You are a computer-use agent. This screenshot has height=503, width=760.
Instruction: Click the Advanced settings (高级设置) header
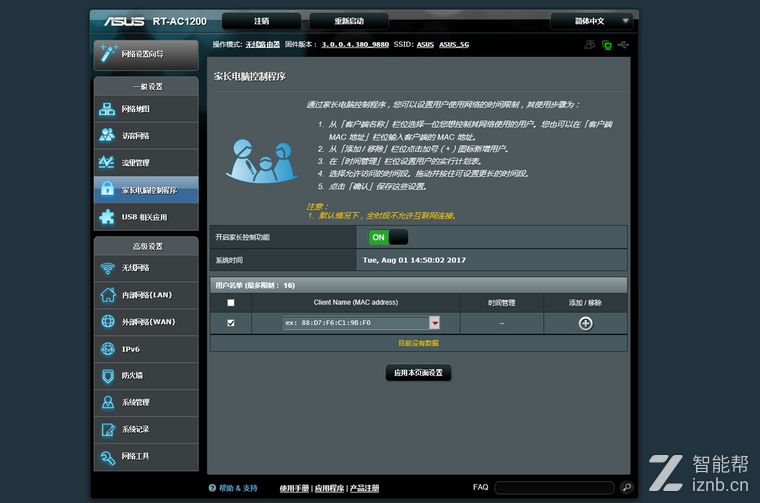click(x=147, y=246)
